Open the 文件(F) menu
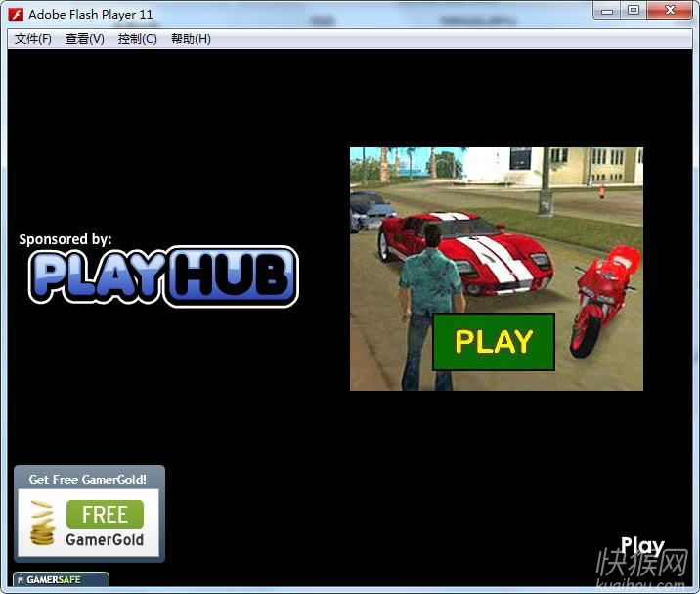 click(x=33, y=39)
